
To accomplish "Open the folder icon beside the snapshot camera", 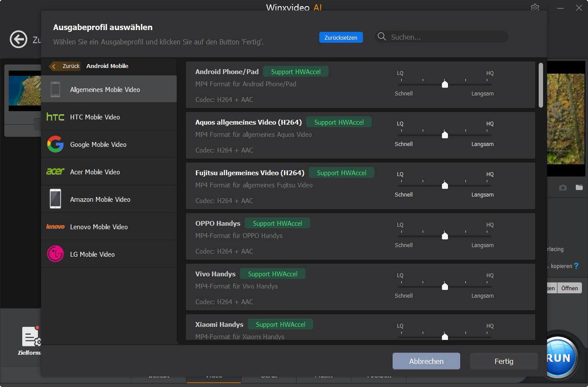I will click(x=579, y=187).
